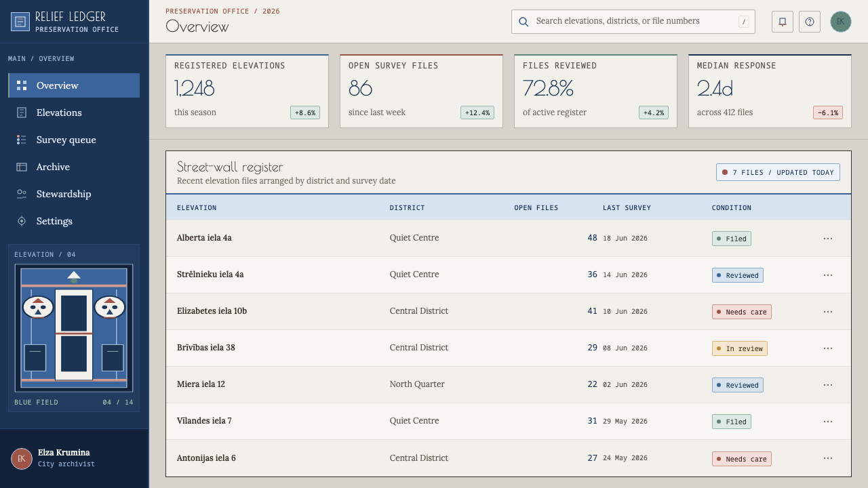Click the Median Response stat card

point(770,91)
